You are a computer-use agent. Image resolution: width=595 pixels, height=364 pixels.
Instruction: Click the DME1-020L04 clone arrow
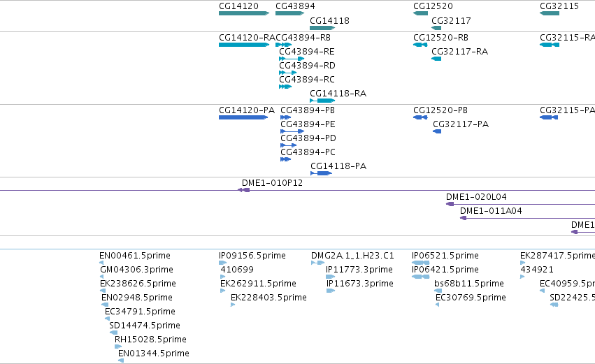pyautogui.click(x=450, y=204)
